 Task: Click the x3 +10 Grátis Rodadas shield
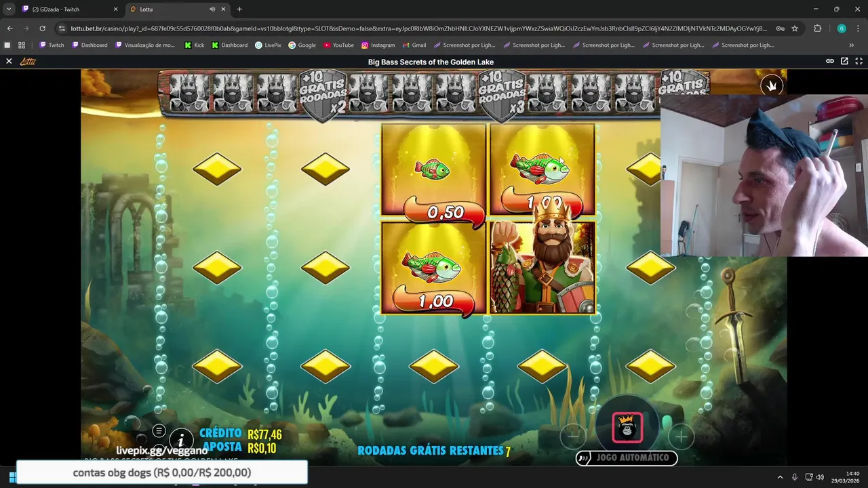point(502,96)
